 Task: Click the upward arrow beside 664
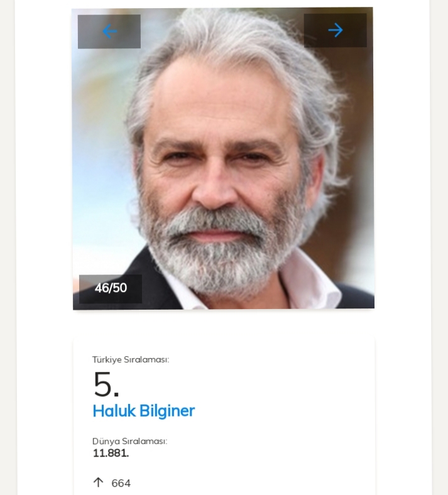98,482
